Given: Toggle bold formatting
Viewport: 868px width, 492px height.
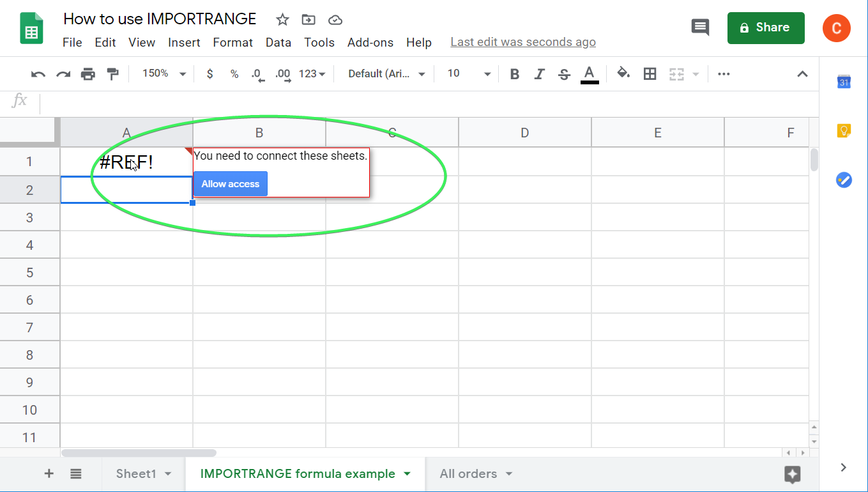Looking at the screenshot, I should 514,74.
